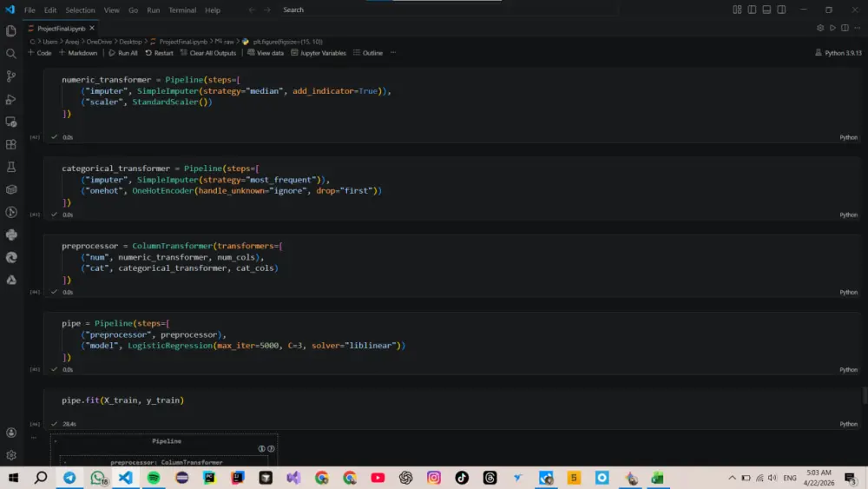The width and height of the screenshot is (868, 489).
Task: Open OneDrive breadcrumb folder dropdown
Action: pos(99,42)
